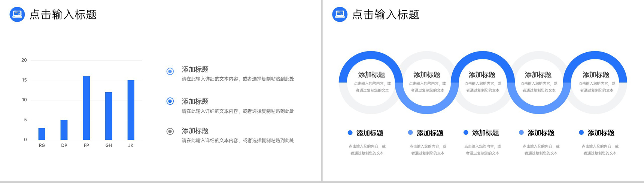Click the 0 value on the chart axis
The image size is (644, 183).
click(25, 140)
